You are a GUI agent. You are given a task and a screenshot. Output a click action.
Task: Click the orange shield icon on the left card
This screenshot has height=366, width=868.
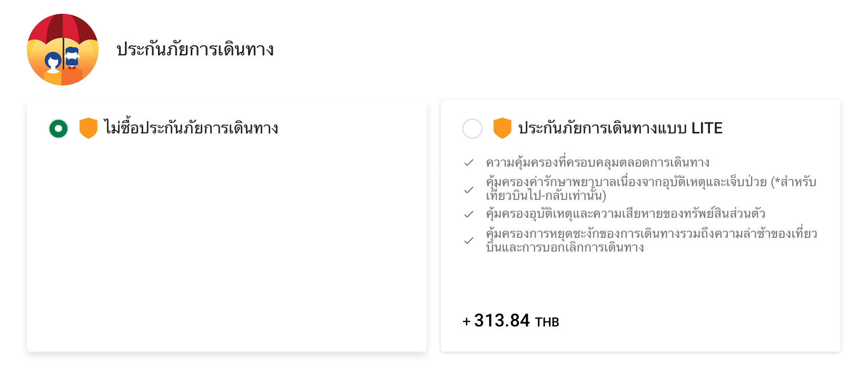coord(87,128)
